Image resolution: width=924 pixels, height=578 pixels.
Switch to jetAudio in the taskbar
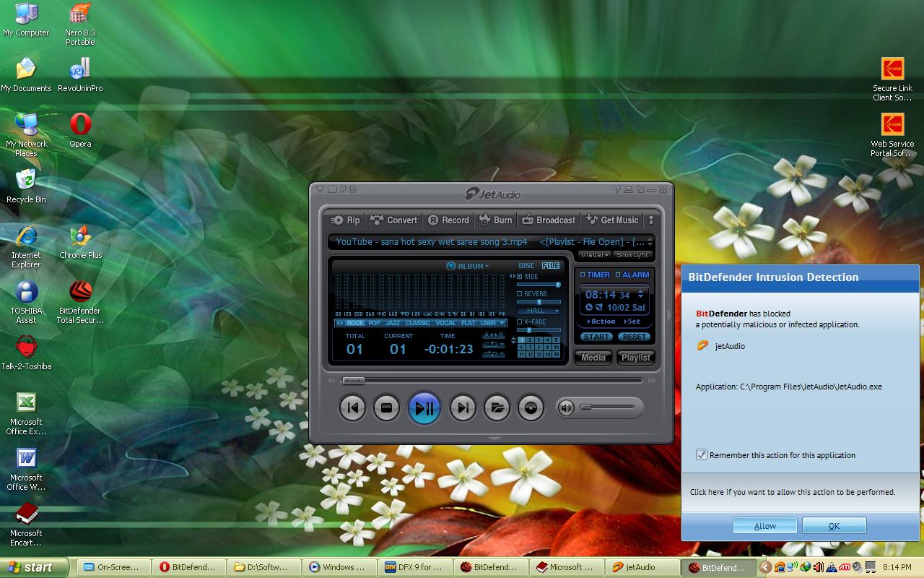pyautogui.click(x=642, y=567)
